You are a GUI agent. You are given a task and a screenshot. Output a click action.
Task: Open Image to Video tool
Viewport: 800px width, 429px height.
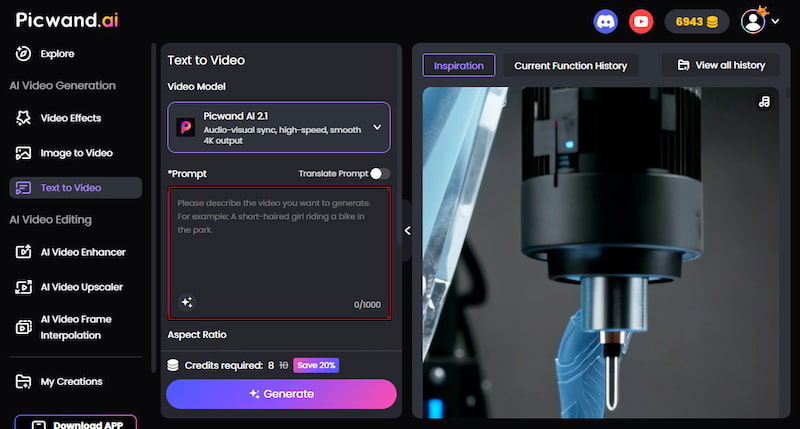coord(76,153)
